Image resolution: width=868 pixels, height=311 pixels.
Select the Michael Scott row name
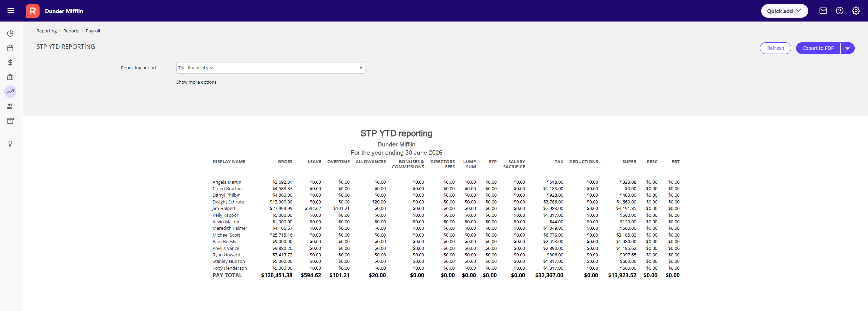[226, 235]
